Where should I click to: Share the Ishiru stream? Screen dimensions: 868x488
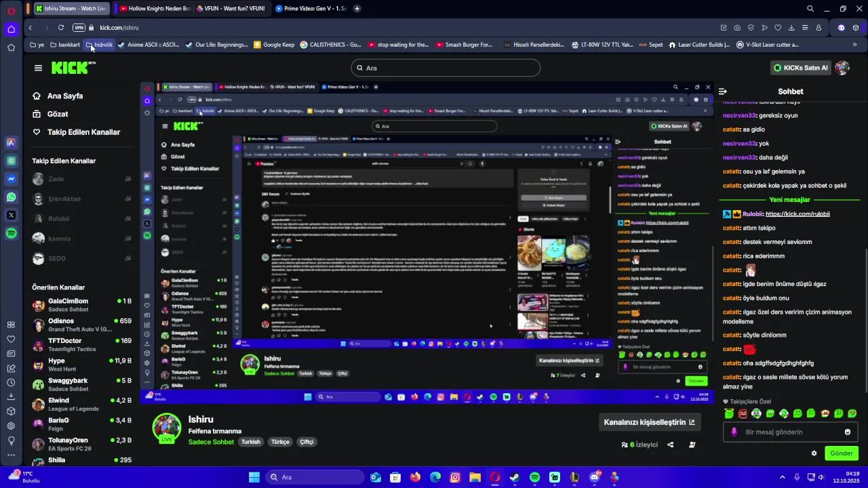point(671,445)
